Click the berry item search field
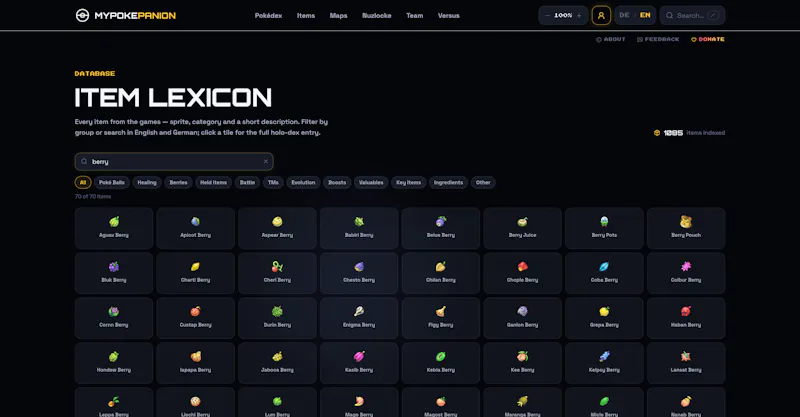This screenshot has height=417, width=800. (174, 161)
